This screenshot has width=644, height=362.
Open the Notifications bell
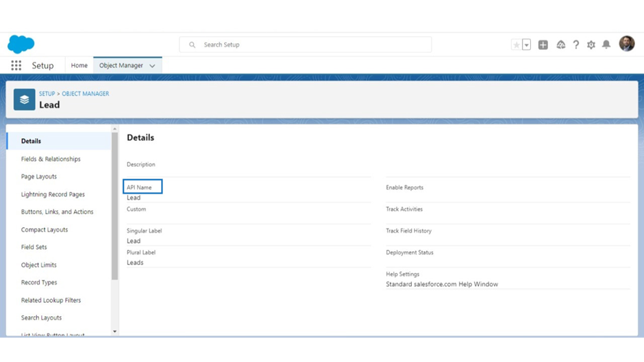606,44
